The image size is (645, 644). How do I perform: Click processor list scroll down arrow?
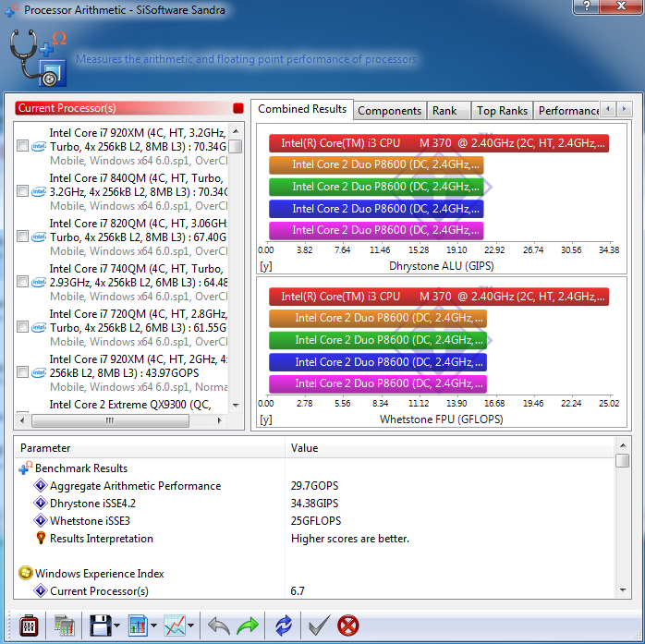click(x=236, y=405)
